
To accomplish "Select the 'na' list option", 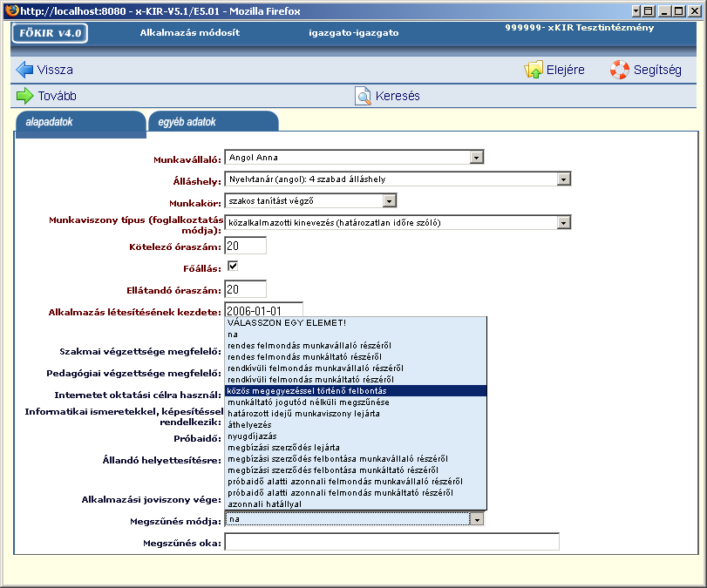I will (356, 335).
